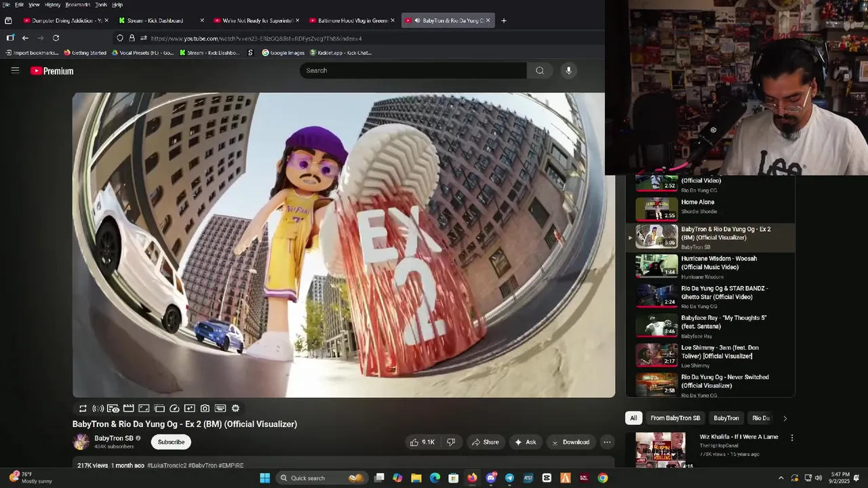Open the volume control in system tray
The height and width of the screenshot is (488, 868).
click(818, 478)
